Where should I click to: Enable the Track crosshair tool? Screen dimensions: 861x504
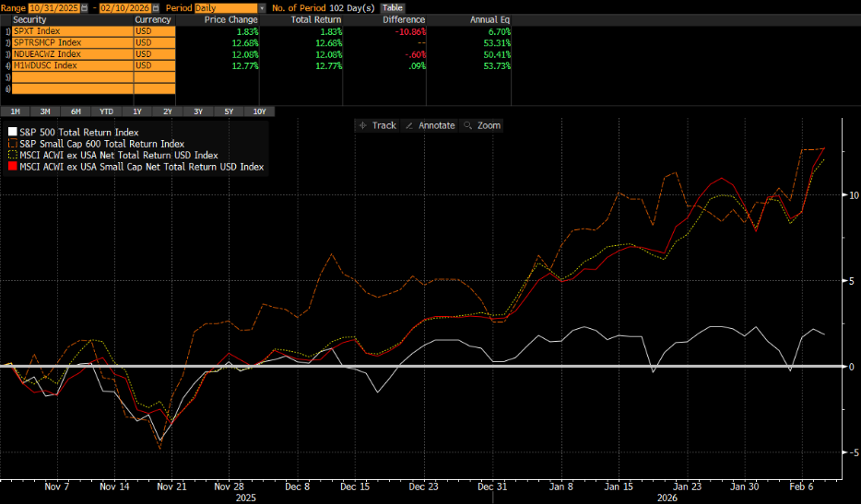(377, 125)
